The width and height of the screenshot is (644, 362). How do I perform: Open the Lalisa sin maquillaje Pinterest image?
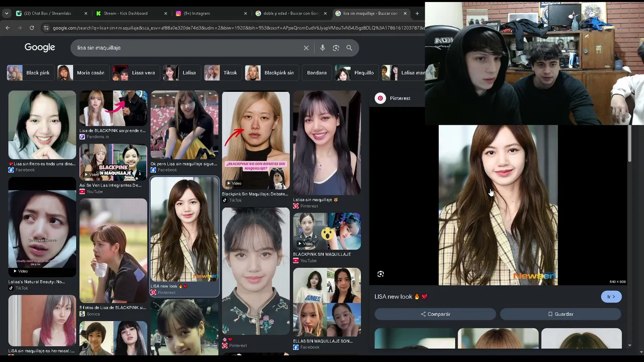pos(327,143)
